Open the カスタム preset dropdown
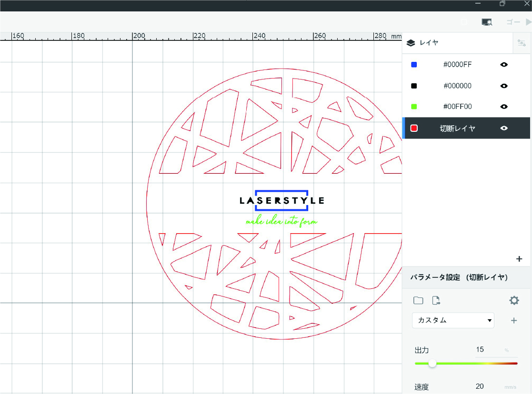This screenshot has height=394, width=532. point(453,320)
